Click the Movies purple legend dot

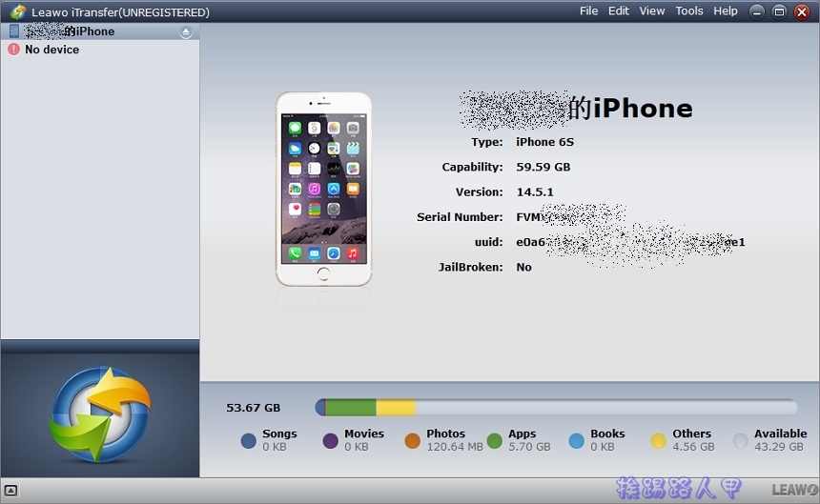pyautogui.click(x=331, y=441)
